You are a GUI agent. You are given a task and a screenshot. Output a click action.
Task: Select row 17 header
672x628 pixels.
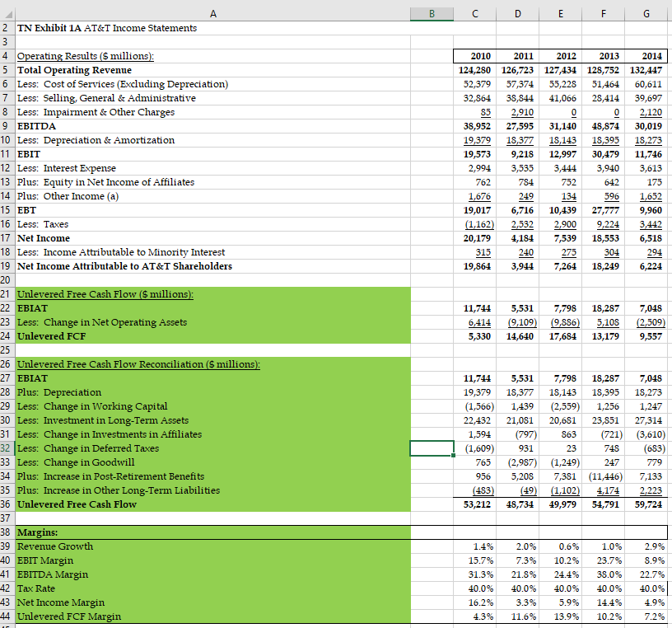[x=7, y=238]
